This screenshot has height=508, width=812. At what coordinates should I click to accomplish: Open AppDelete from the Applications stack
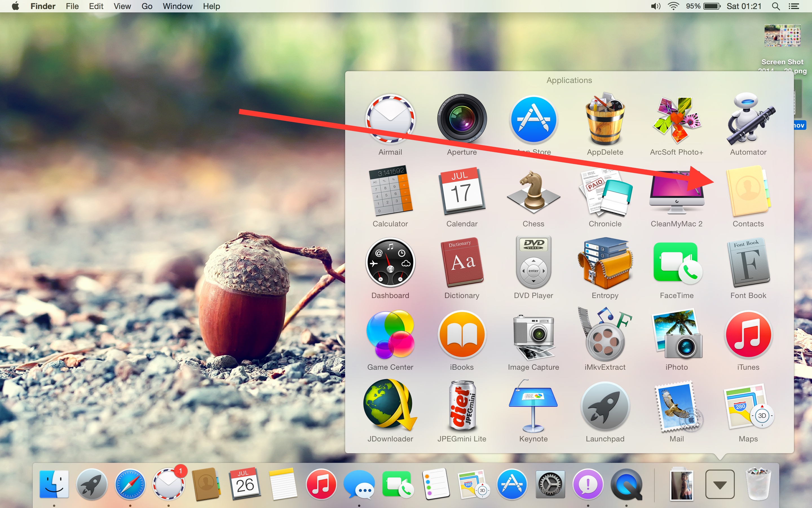point(605,119)
